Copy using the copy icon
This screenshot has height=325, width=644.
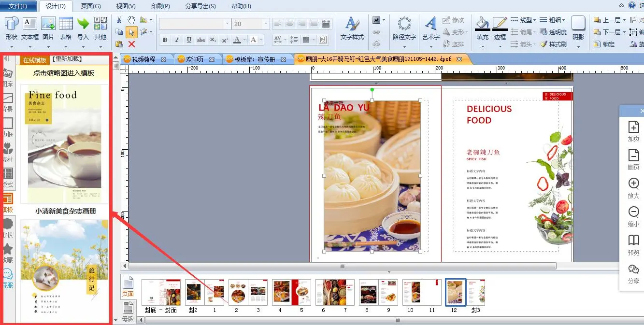point(119,32)
